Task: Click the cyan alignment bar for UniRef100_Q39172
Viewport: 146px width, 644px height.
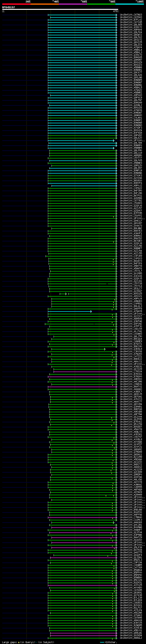Action: [x=82, y=27]
